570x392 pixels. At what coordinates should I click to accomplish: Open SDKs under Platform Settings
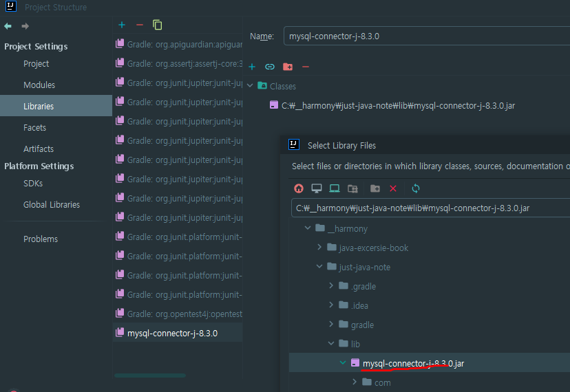(x=33, y=184)
